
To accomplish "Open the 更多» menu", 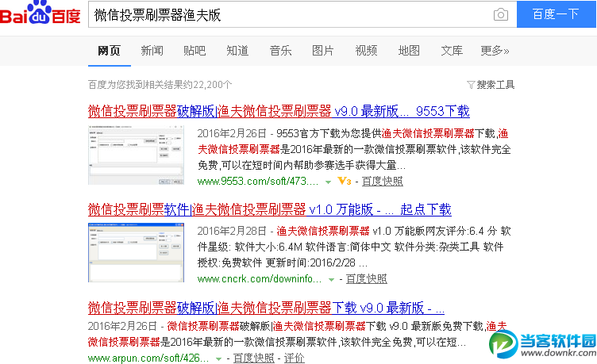I will pos(495,51).
